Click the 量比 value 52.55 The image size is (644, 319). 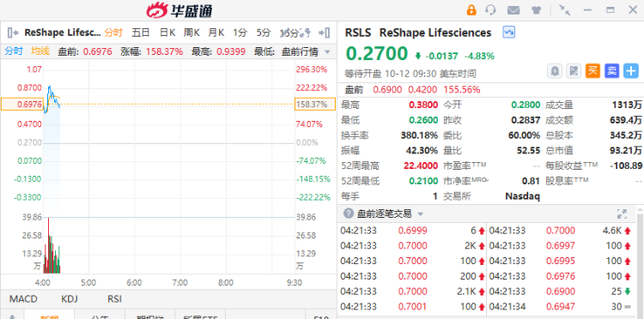click(x=529, y=150)
